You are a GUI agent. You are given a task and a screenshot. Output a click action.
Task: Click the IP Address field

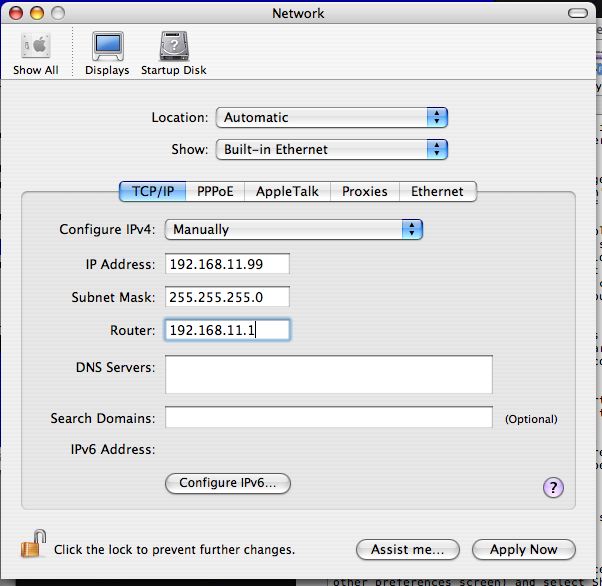tap(227, 264)
